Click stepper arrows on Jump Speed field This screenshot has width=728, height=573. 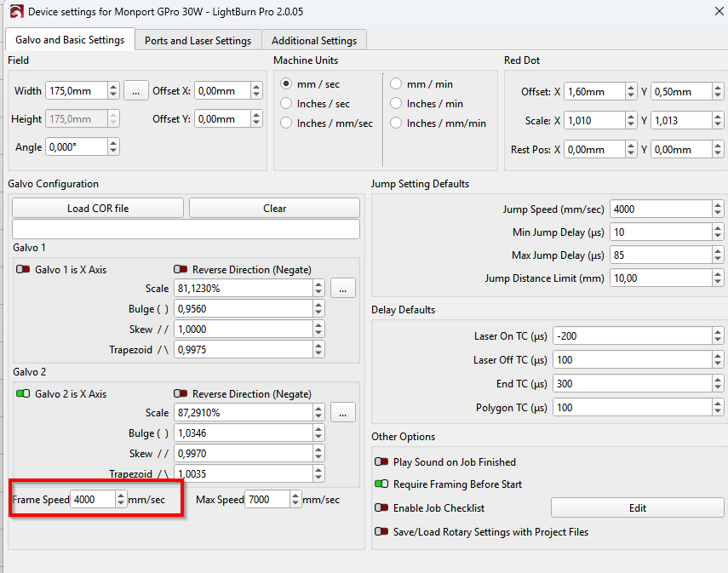tap(719, 209)
